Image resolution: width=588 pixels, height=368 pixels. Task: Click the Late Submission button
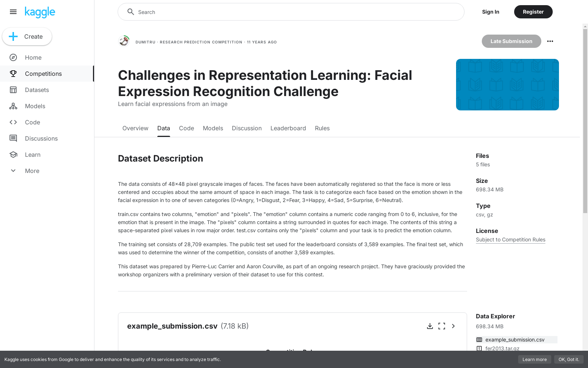pos(512,41)
